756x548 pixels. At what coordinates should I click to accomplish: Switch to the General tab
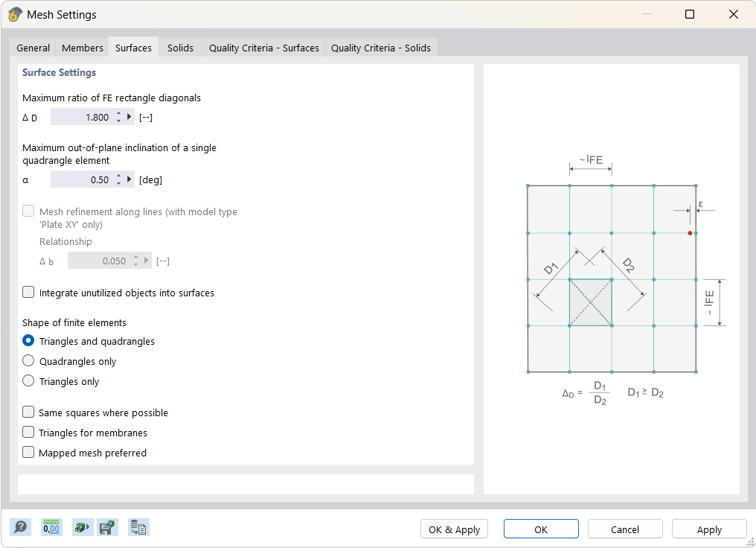coord(33,47)
